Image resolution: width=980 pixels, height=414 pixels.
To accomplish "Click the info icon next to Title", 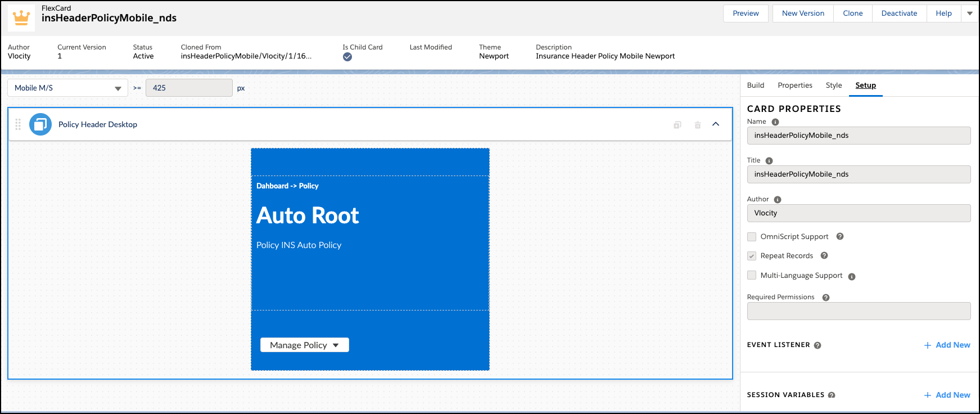I will pyautogui.click(x=769, y=161).
